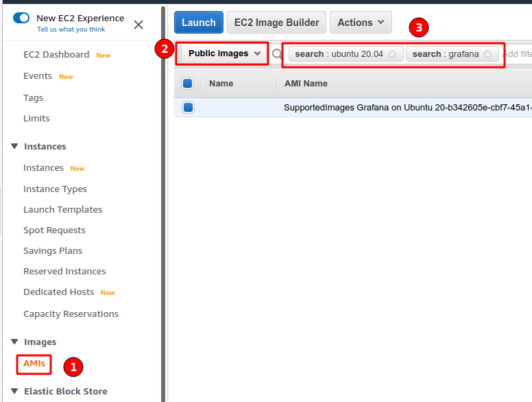Collapse the Images sidebar section
Image resolution: width=532 pixels, height=402 pixels.
pos(14,342)
